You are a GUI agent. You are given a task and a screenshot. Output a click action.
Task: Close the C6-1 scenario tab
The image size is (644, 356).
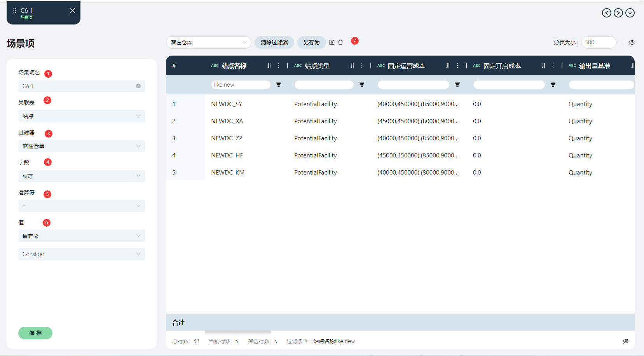click(73, 10)
